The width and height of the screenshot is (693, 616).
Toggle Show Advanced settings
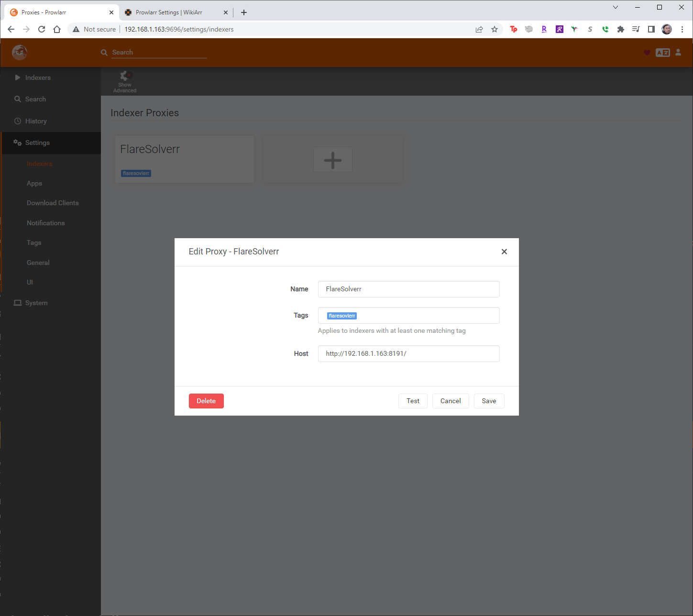click(124, 80)
